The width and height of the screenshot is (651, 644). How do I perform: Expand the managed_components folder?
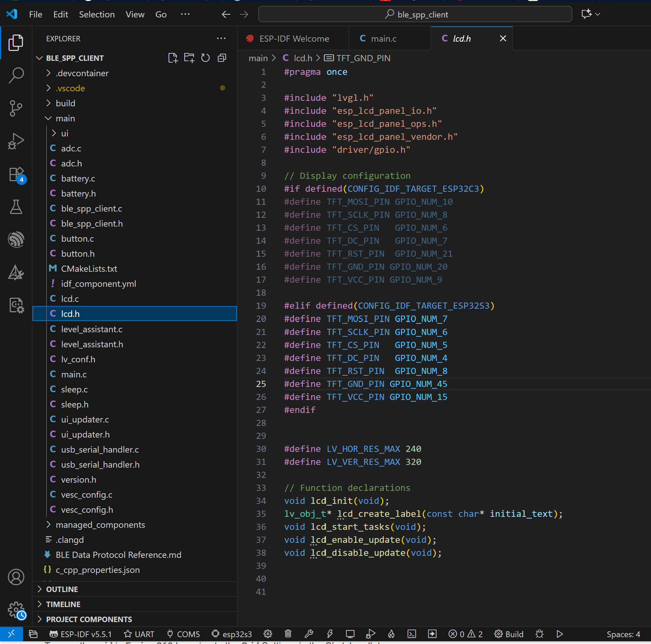pos(100,525)
